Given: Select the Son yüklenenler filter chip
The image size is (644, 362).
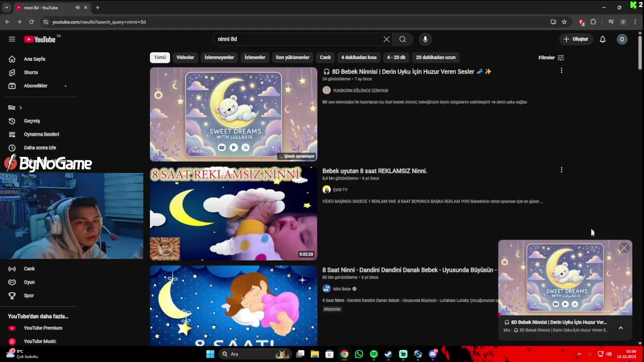Looking at the screenshot, I should tap(292, 57).
